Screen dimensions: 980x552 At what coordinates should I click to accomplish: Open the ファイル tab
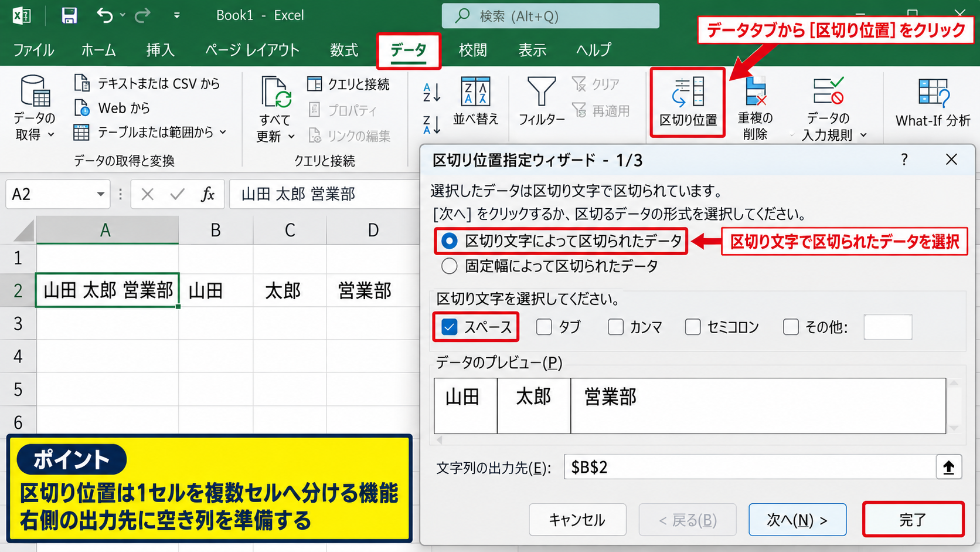(34, 50)
